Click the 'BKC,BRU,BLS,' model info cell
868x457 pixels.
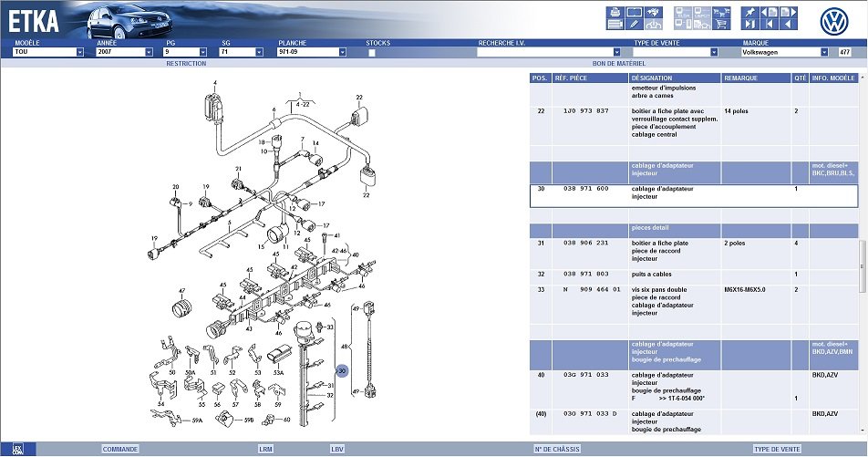coord(833,173)
